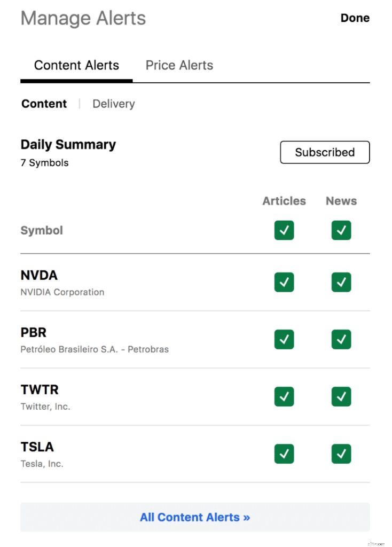
Task: Toggle all-symbols Articles checkbox in header row
Action: [284, 230]
